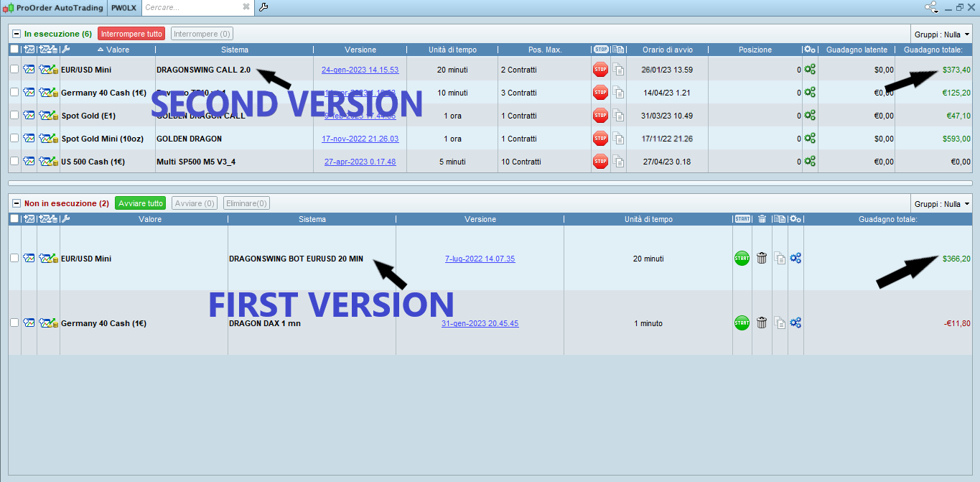980x482 pixels.
Task: Start the DRAGON DAX 1 mn system
Action: click(742, 323)
